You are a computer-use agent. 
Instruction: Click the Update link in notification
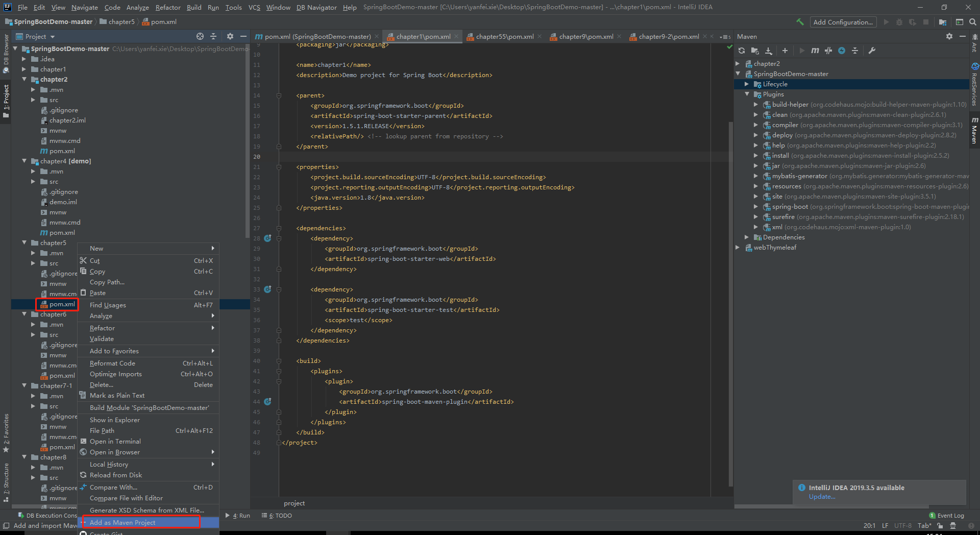pos(822,497)
